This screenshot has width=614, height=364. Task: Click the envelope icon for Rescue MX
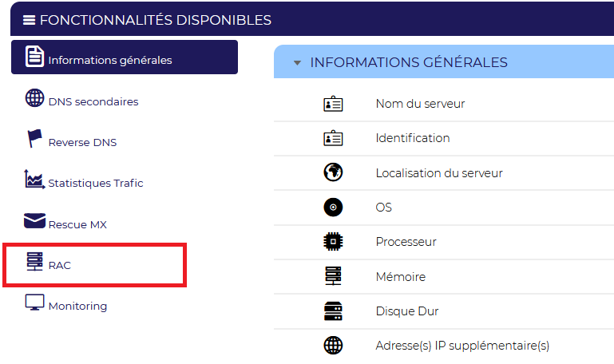[35, 220]
